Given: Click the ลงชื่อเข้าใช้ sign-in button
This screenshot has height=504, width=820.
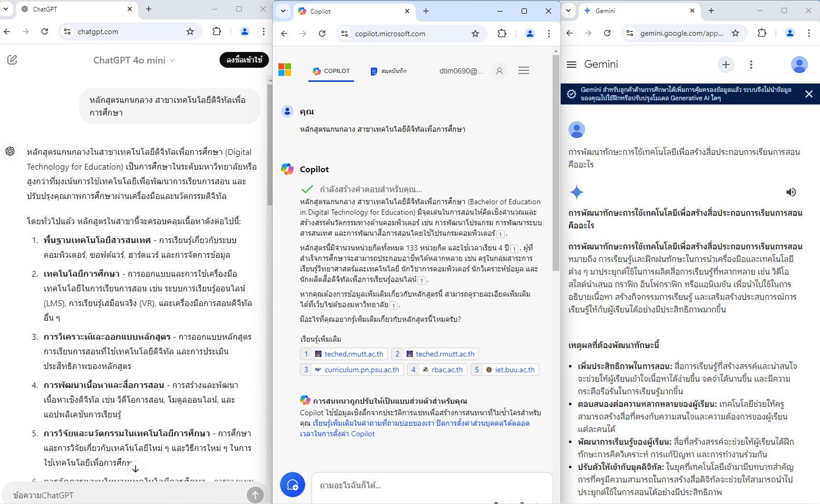Looking at the screenshot, I should 244,60.
